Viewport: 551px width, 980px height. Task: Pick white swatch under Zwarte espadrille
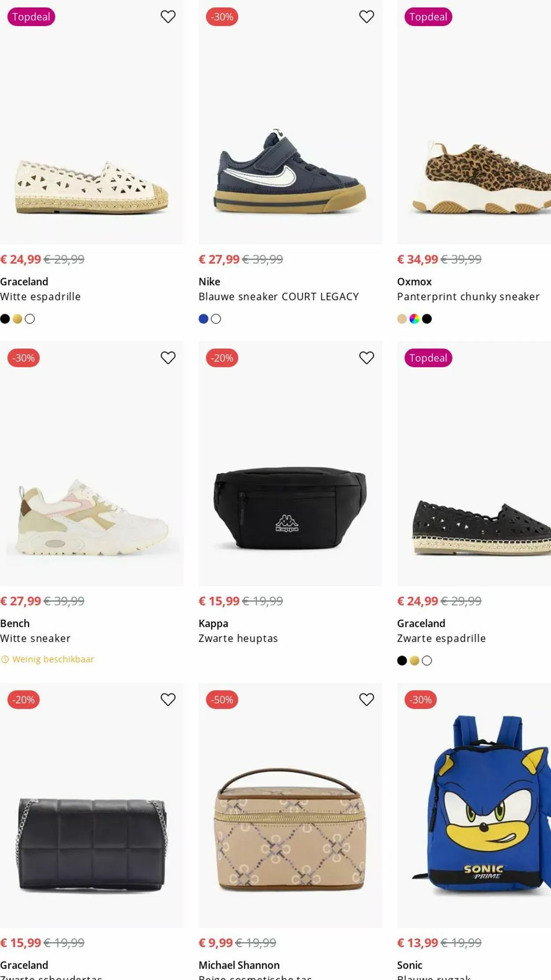click(427, 661)
